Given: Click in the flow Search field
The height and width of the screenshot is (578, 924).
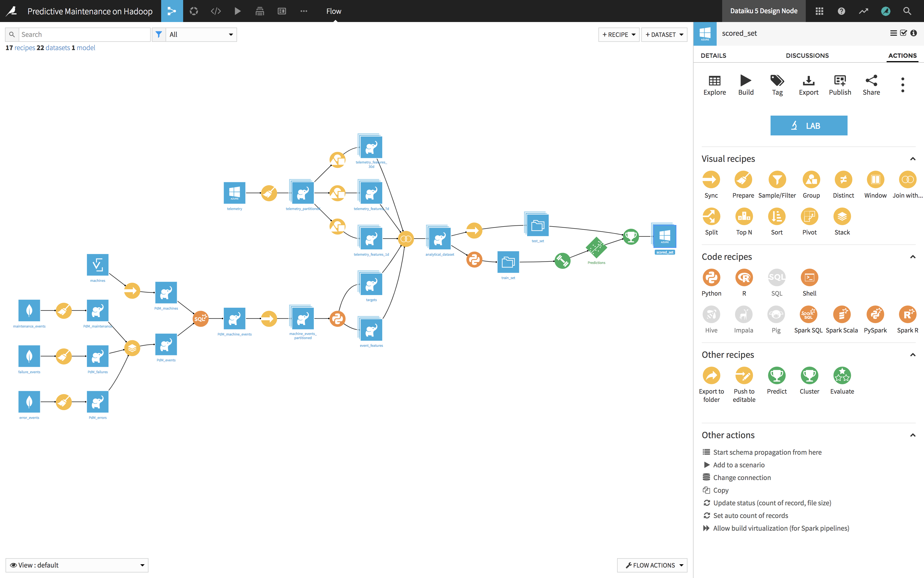Looking at the screenshot, I should click(85, 34).
